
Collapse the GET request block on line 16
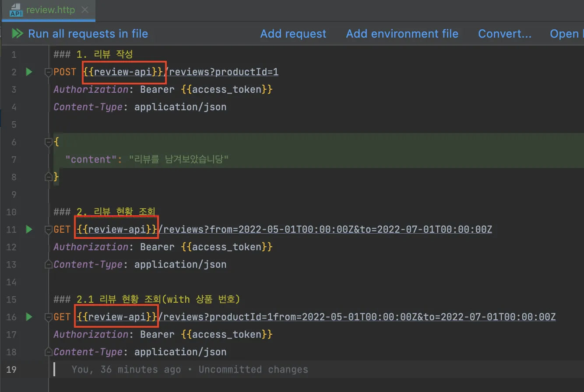pyautogui.click(x=49, y=317)
